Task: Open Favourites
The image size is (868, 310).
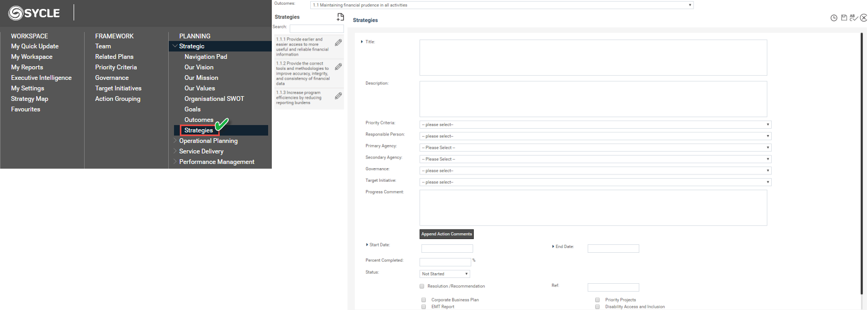Action: pyautogui.click(x=25, y=109)
